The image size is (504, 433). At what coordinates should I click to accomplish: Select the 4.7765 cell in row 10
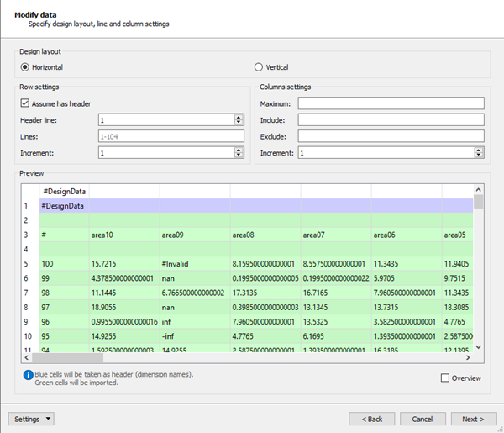(265, 336)
